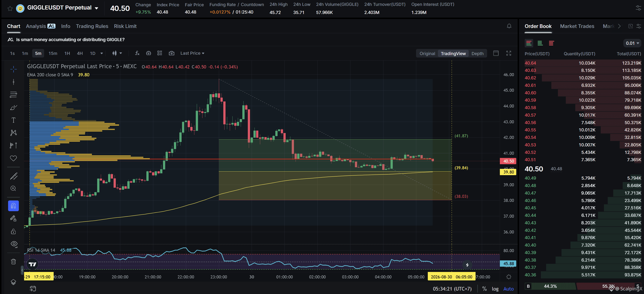Screen dimensions: 644x294
Task: Open the chart gauge settings icon
Action: coord(149,53)
